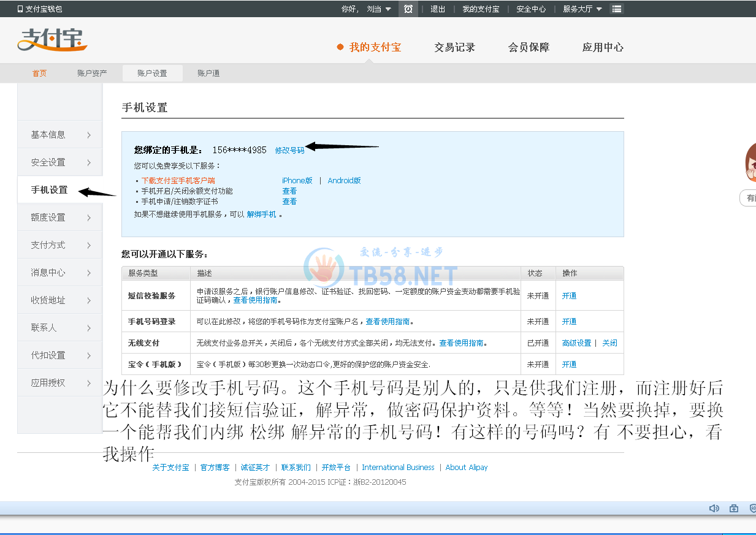Click 支付宝钱包 text in top bar
The height and width of the screenshot is (535, 756).
pos(44,9)
